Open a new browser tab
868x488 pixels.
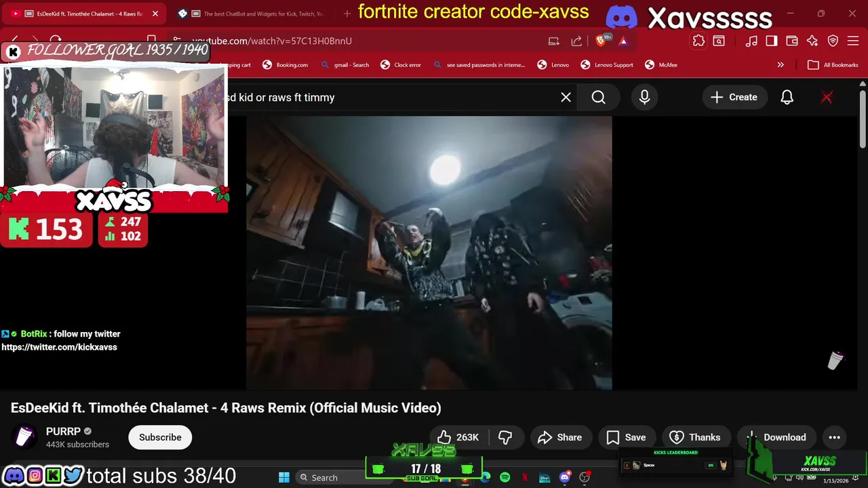347,14
